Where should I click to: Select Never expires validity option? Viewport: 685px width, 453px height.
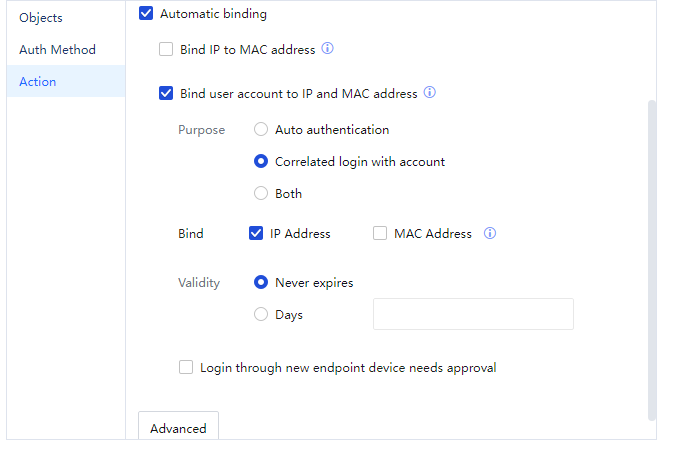click(261, 283)
